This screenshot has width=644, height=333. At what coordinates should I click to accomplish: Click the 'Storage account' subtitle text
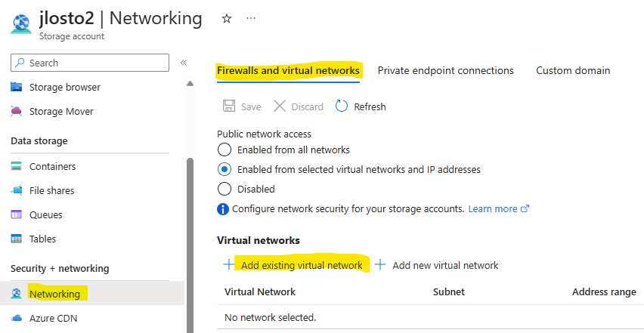72,36
